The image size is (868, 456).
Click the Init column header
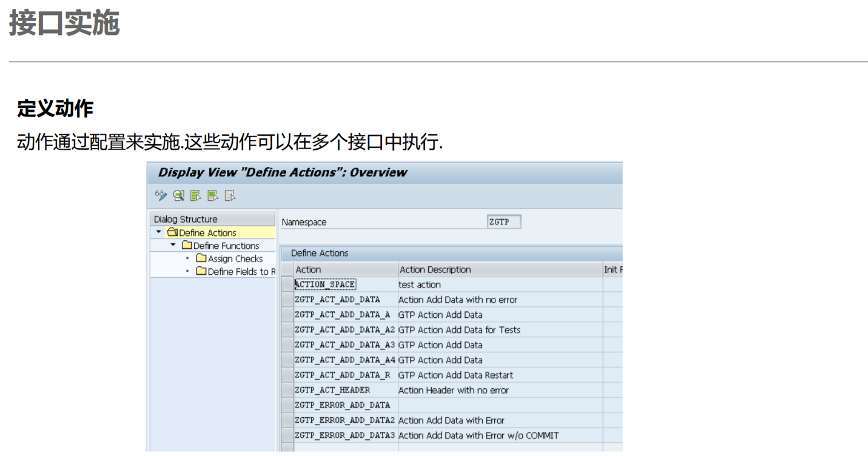[x=611, y=269]
